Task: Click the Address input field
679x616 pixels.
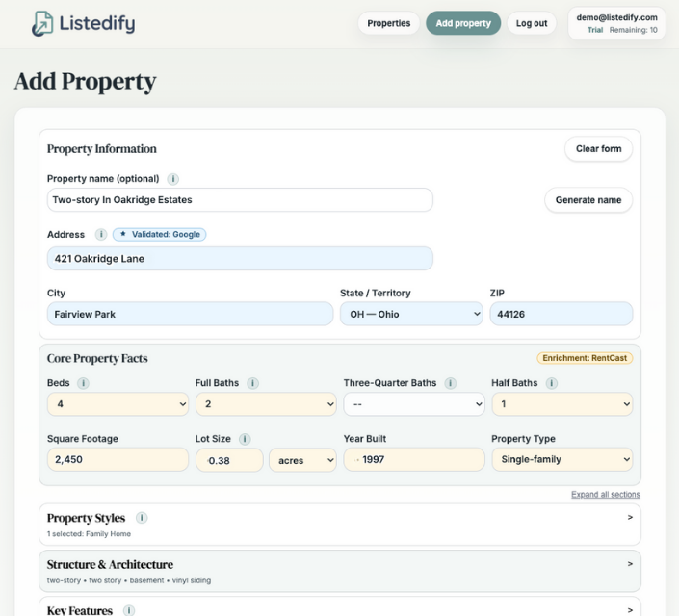Action: pos(240,259)
